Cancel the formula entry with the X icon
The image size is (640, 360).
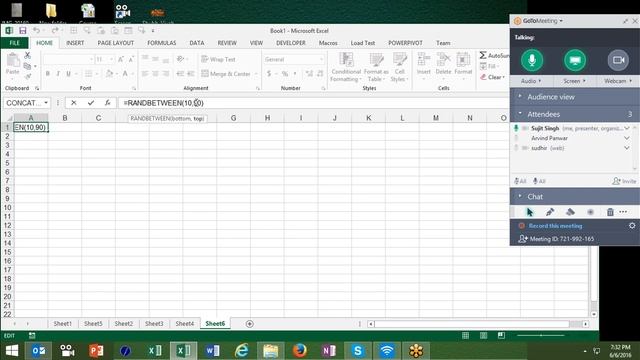(x=73, y=103)
